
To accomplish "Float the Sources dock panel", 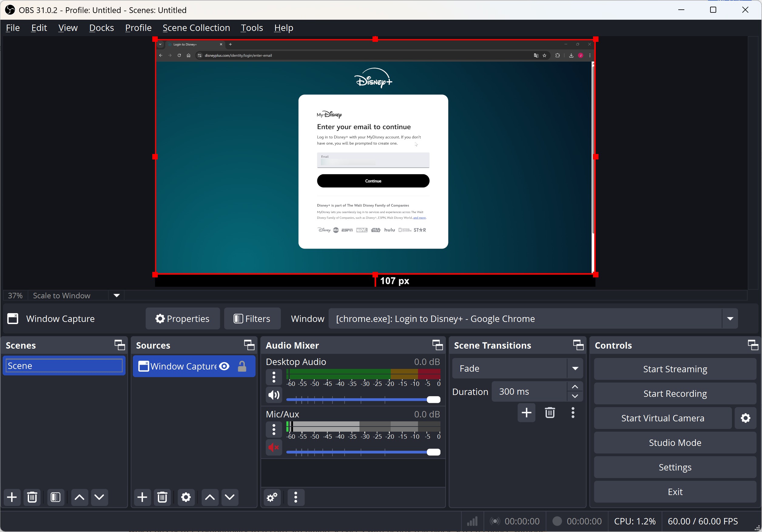I will (x=249, y=345).
